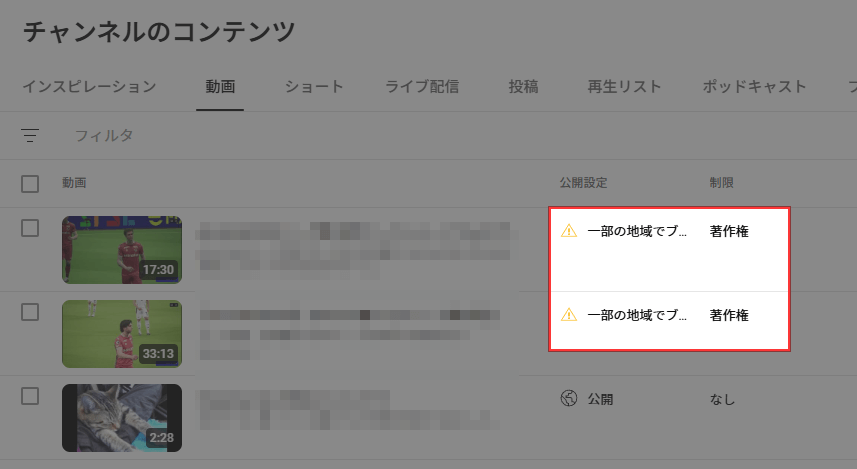
Task: Open the 17:30 soccer video thumbnail
Action: click(x=122, y=250)
